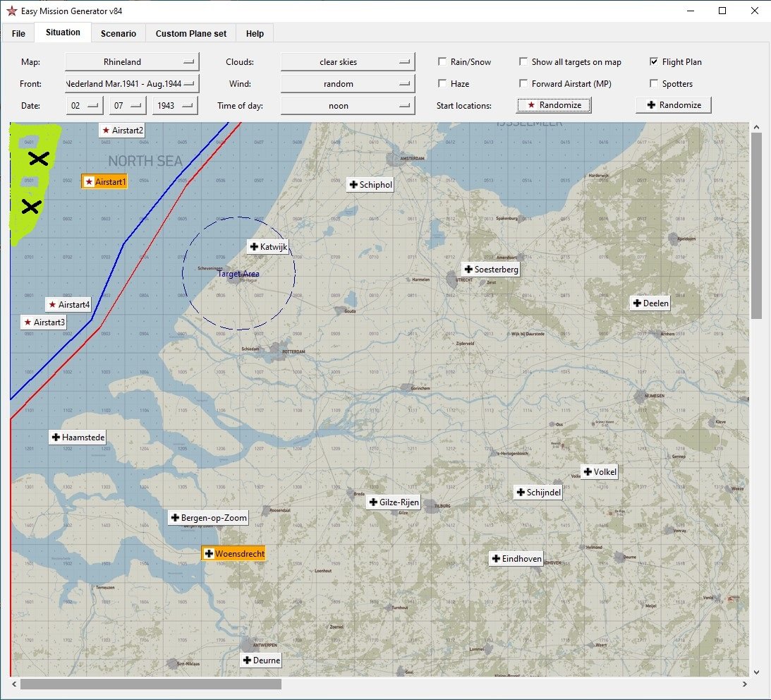Toggle Show all targets on map
The width and height of the screenshot is (771, 700).
point(523,62)
